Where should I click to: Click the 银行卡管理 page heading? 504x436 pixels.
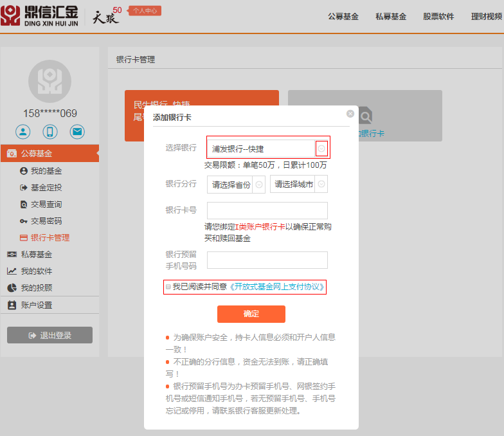pyautogui.click(x=135, y=59)
